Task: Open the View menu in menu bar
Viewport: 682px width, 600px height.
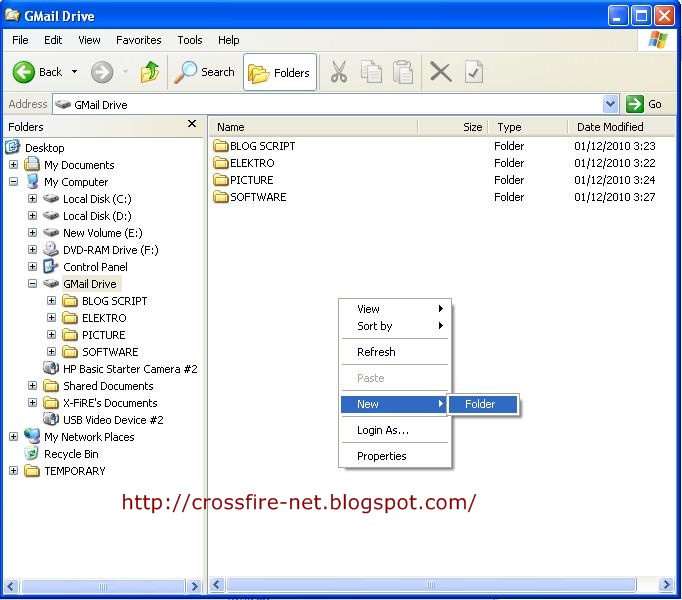Action: [x=89, y=40]
